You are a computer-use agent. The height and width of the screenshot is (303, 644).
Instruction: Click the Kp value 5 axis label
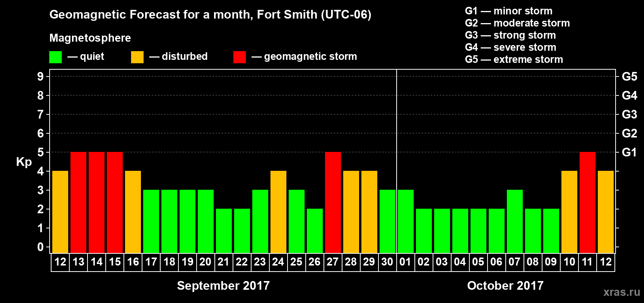tap(41, 152)
